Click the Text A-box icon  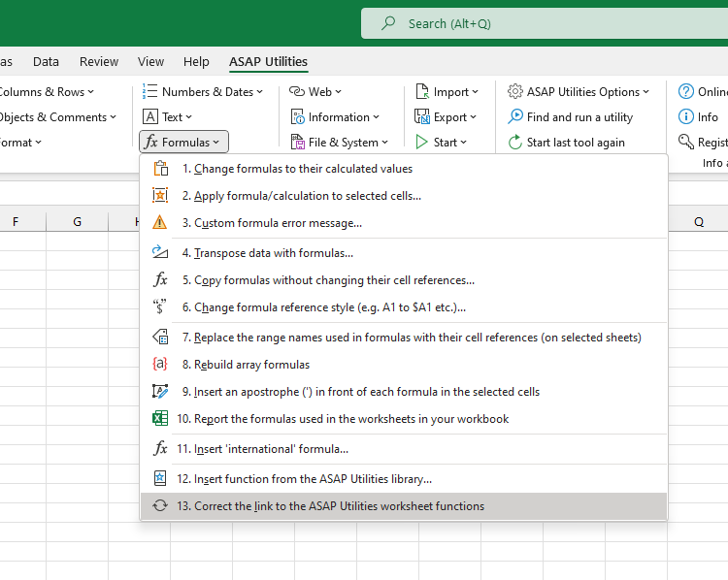(149, 117)
